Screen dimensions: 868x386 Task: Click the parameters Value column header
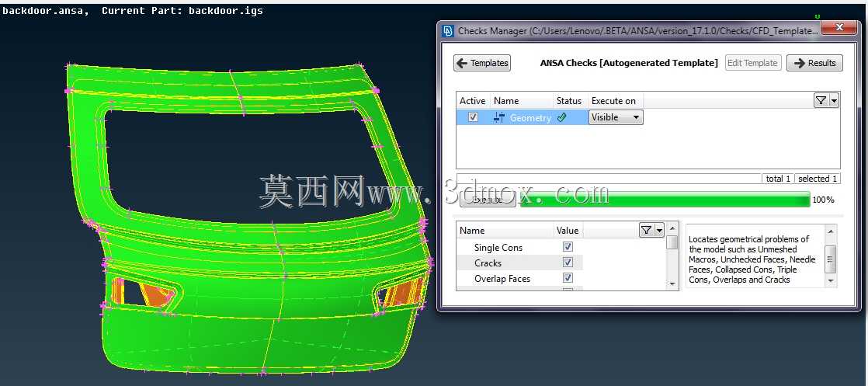(568, 231)
